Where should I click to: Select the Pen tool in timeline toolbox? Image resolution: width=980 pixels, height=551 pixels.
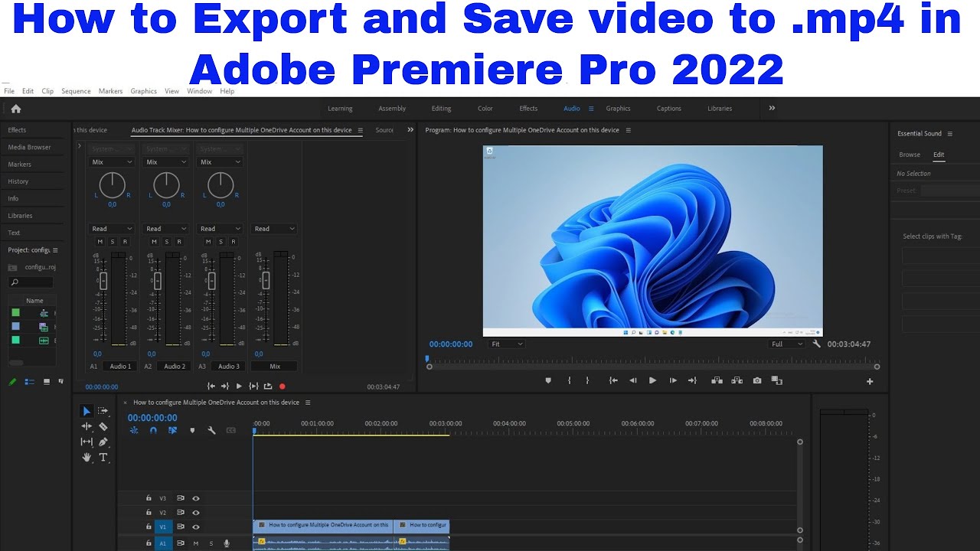pos(103,442)
